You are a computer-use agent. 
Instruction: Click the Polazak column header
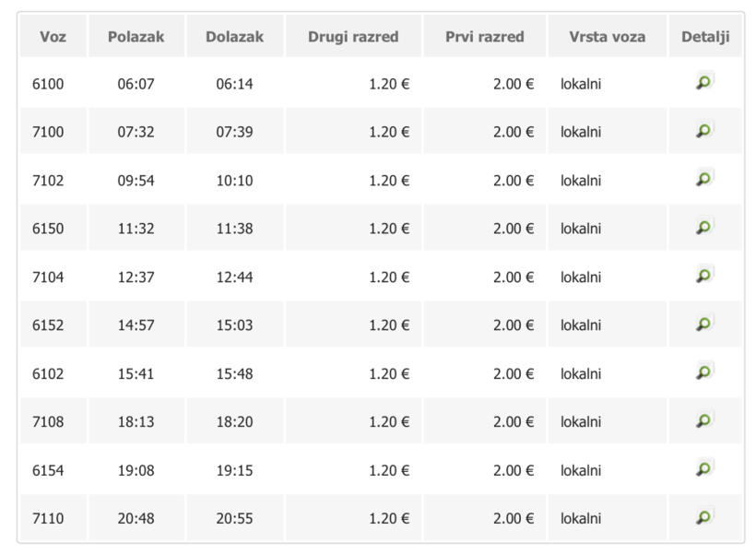coord(136,37)
